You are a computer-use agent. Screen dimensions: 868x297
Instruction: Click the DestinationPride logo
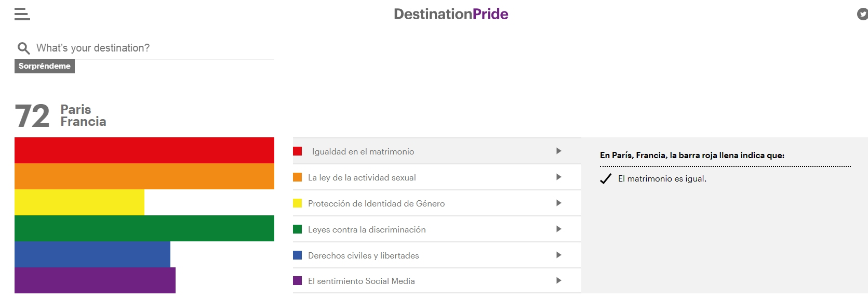[x=451, y=14]
